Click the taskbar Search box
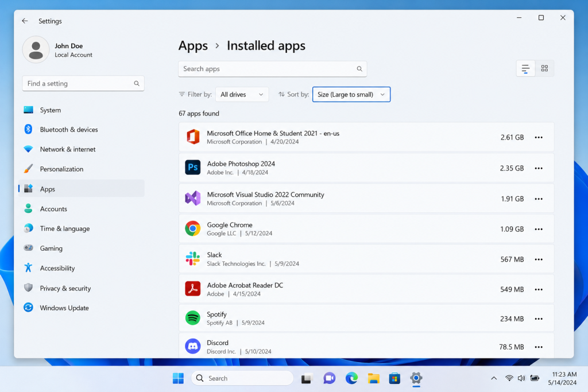Image resolution: width=588 pixels, height=392 pixels. tap(242, 378)
